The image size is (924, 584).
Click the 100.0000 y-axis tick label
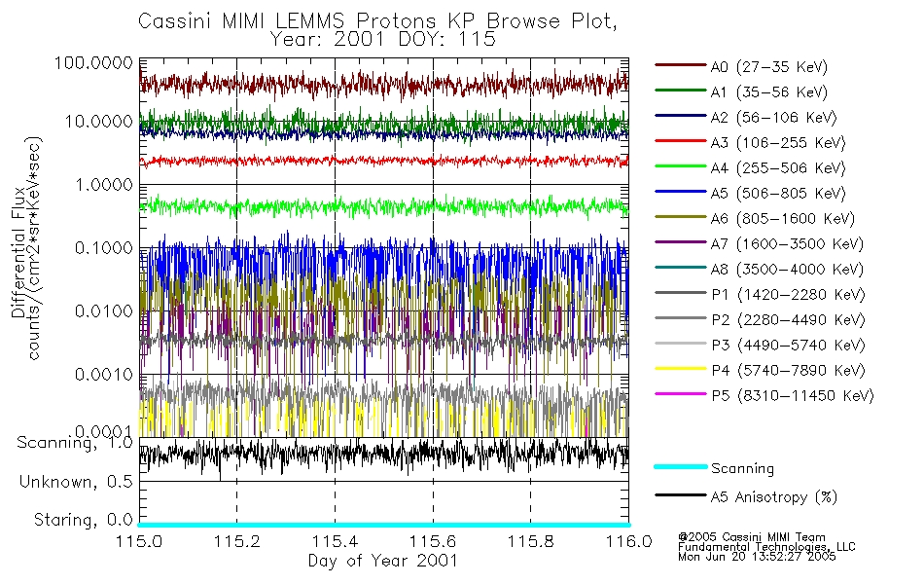[x=93, y=62]
